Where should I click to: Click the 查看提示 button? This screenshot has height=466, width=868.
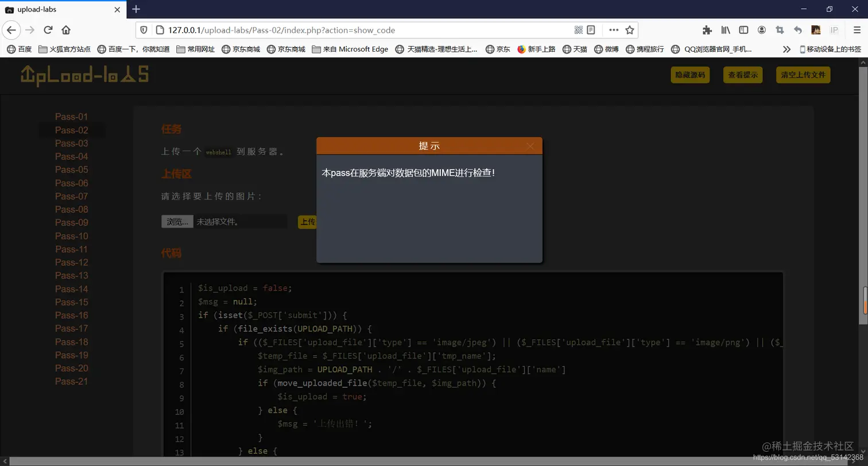coord(743,75)
